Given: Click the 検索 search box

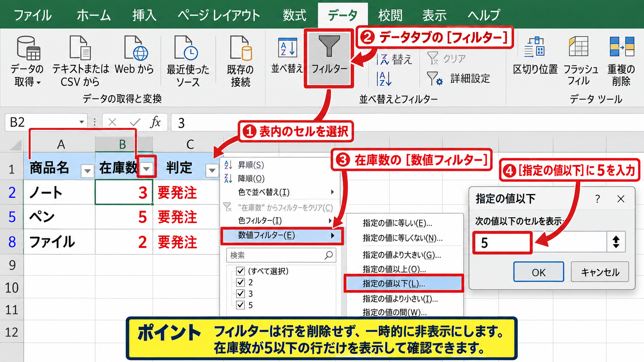Looking at the screenshot, I should (x=281, y=255).
